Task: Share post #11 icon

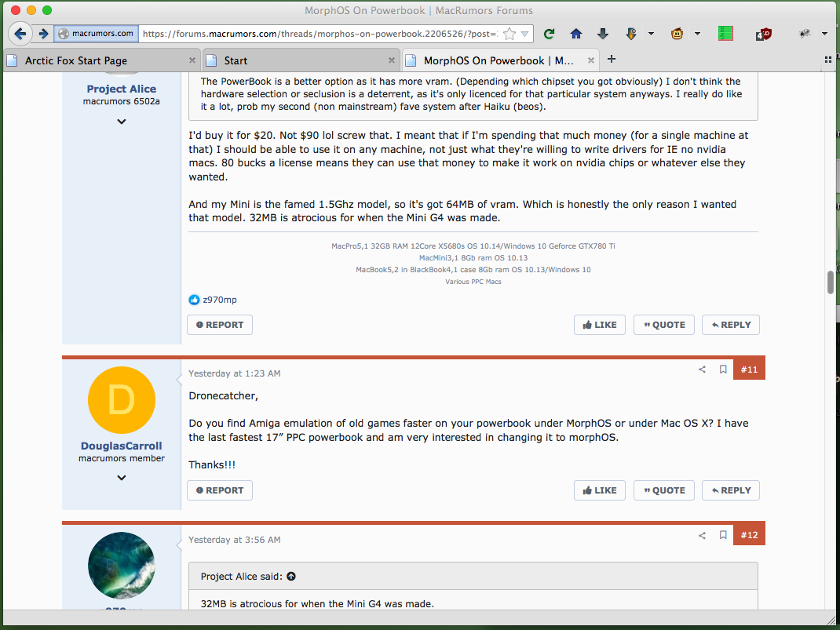Action: pos(702,370)
